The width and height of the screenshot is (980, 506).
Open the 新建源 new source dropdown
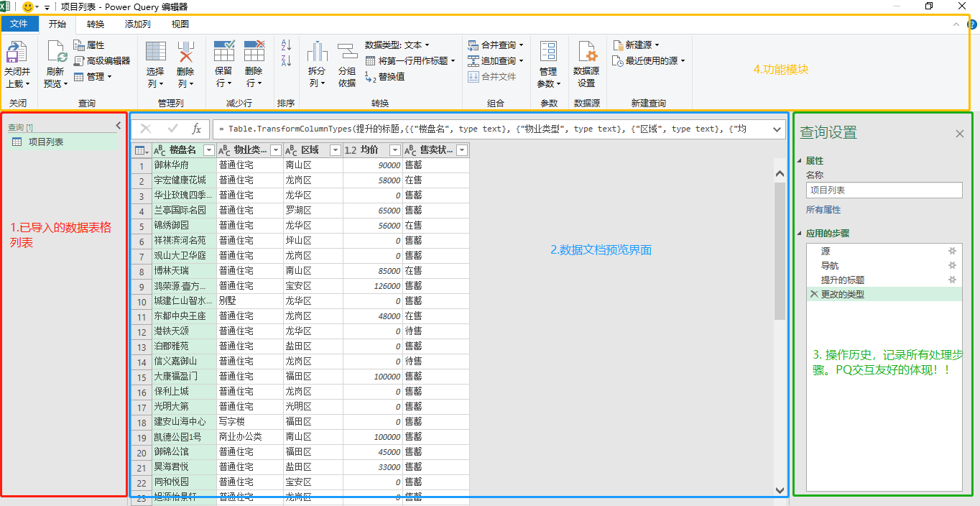(638, 45)
